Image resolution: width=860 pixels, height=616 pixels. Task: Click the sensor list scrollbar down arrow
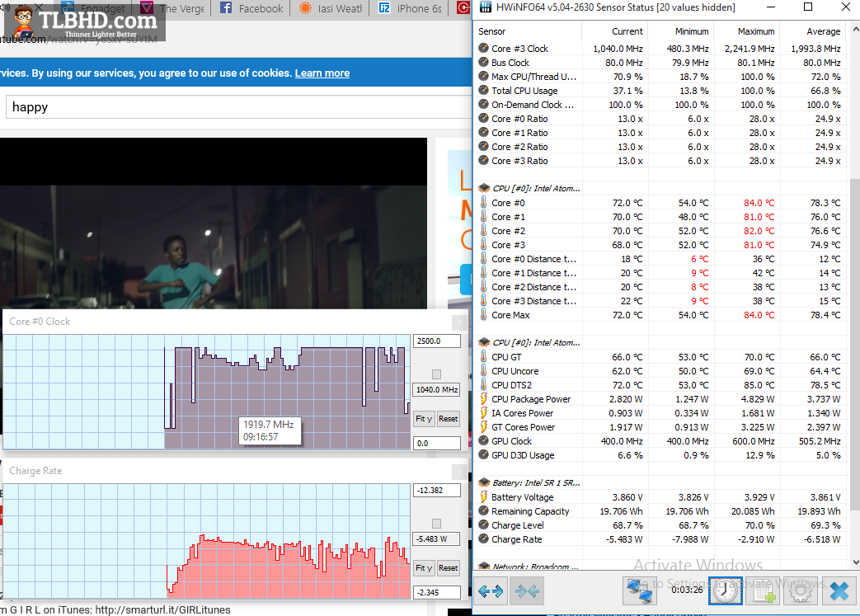coord(855,562)
